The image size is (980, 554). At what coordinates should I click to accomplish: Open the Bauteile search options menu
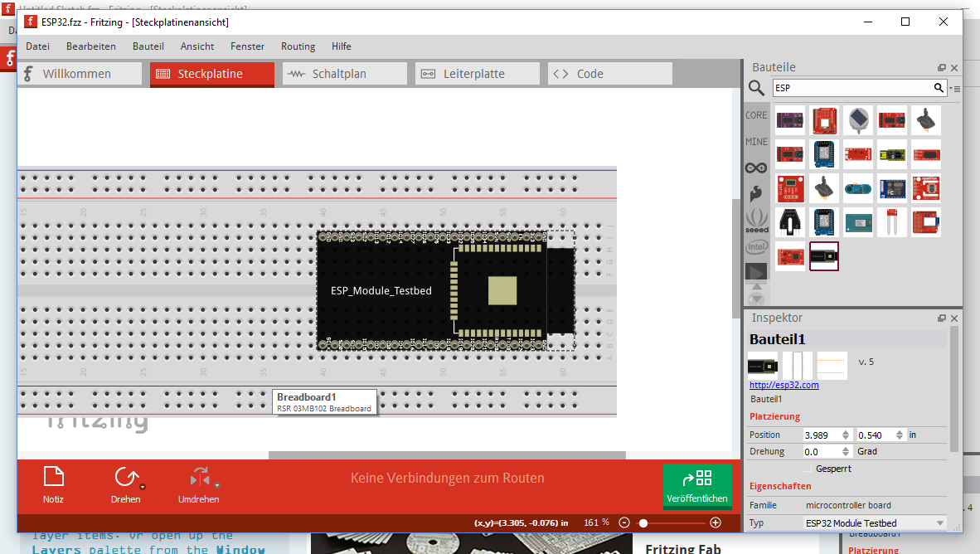(x=955, y=89)
